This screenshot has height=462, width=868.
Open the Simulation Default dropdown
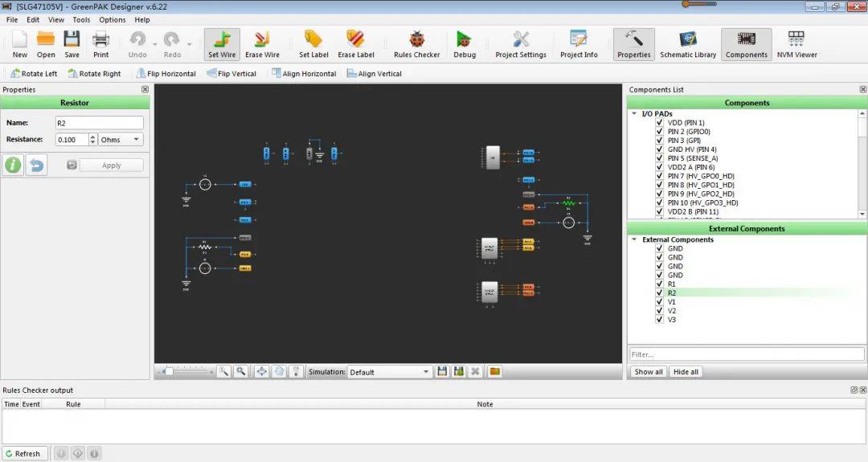tap(390, 372)
